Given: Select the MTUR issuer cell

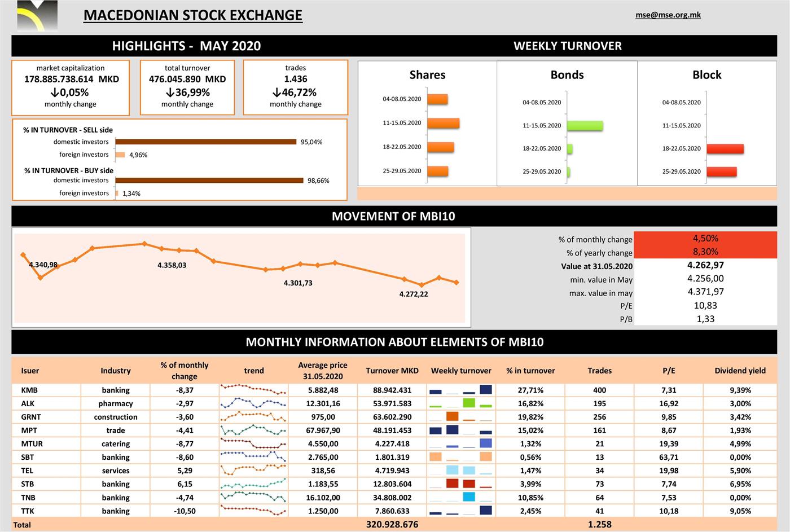Looking at the screenshot, I should [x=32, y=444].
